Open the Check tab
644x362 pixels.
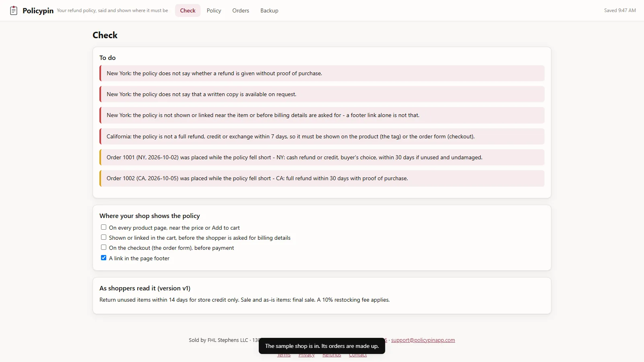coord(188,10)
